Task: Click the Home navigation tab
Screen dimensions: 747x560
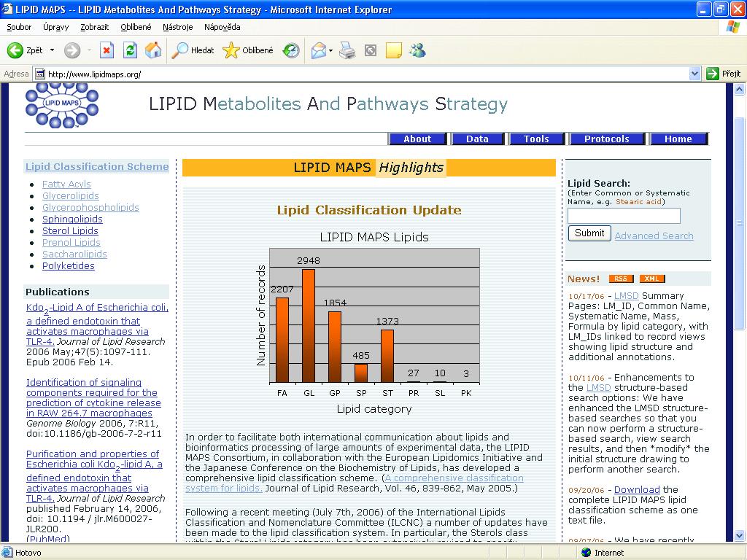Action: pyautogui.click(x=678, y=139)
